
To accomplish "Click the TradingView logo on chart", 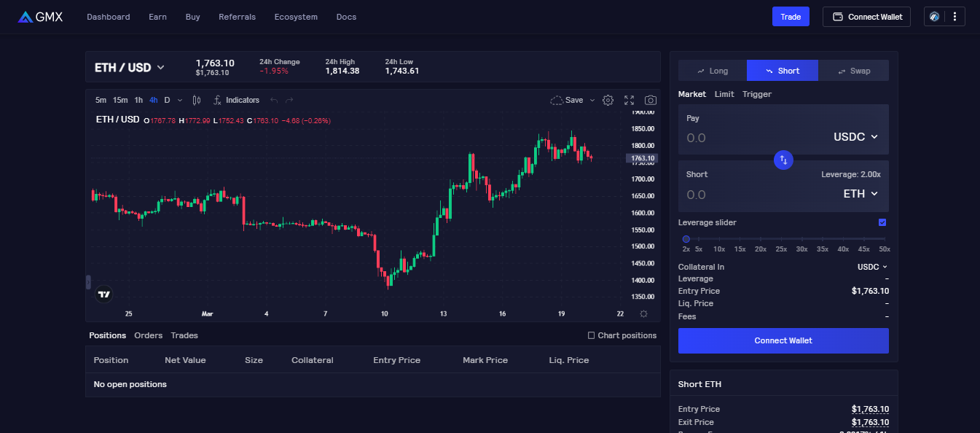I will [104, 294].
